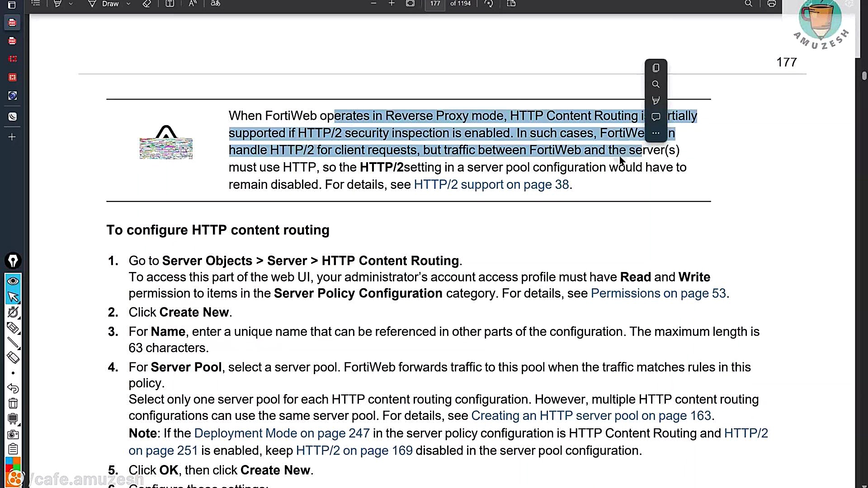Open the clipboard icon in annotation bar
The image size is (868, 488).
[x=13, y=450]
